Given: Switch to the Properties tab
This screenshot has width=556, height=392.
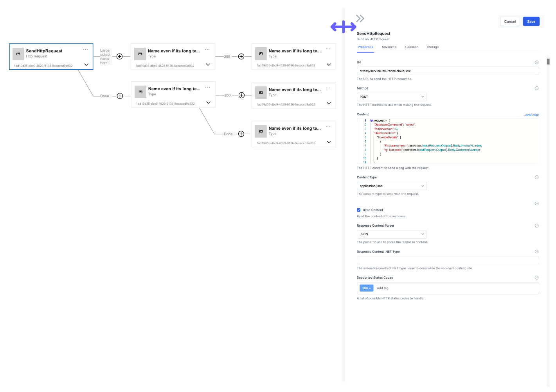Looking at the screenshot, I should (365, 47).
